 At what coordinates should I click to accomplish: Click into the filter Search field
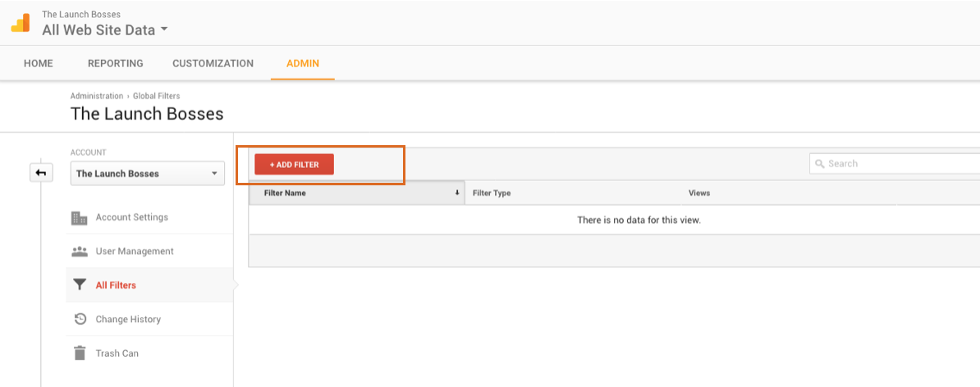click(895, 163)
